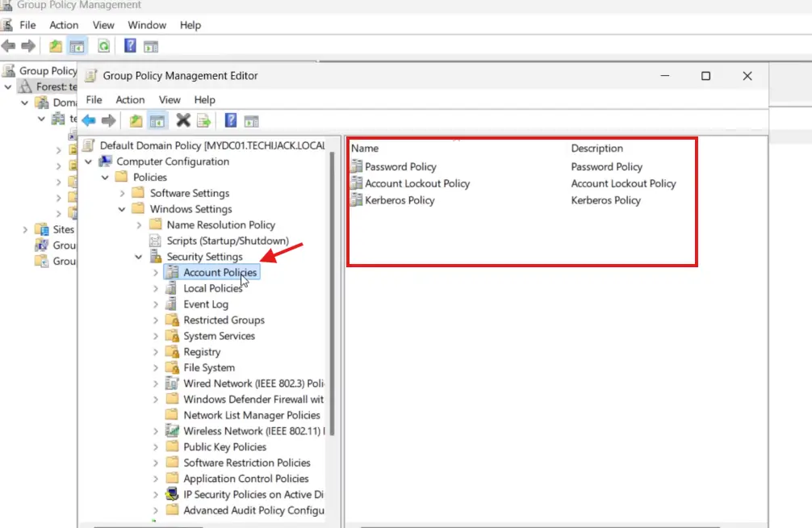
Task: Open Window menu in Group Policy Management
Action: point(147,25)
